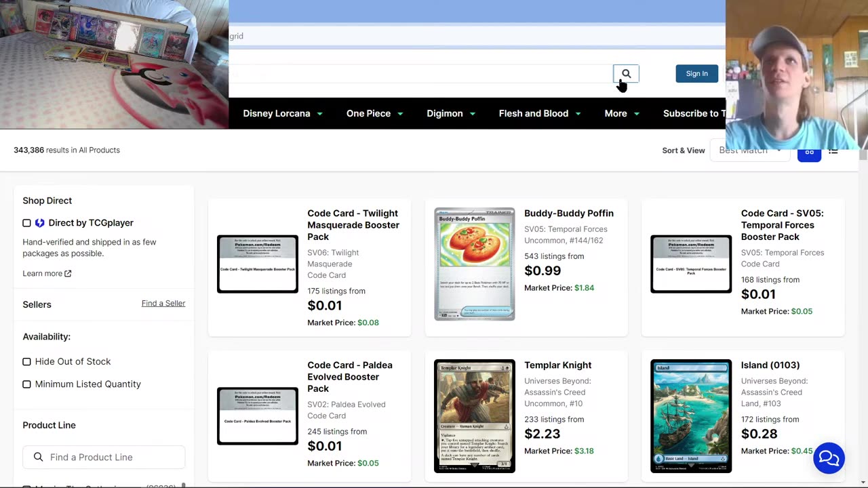This screenshot has height=488, width=868.
Task: Click '233 listings from' text
Action: (x=554, y=420)
